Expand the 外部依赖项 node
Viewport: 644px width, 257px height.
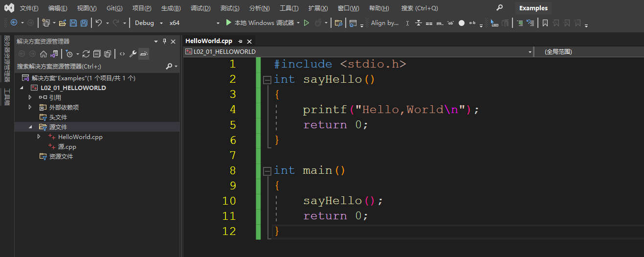tap(30, 107)
